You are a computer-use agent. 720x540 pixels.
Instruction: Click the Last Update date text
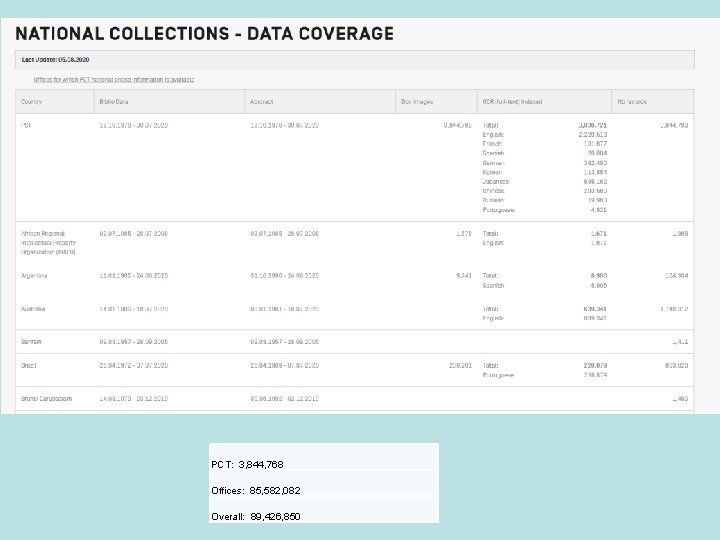56,60
